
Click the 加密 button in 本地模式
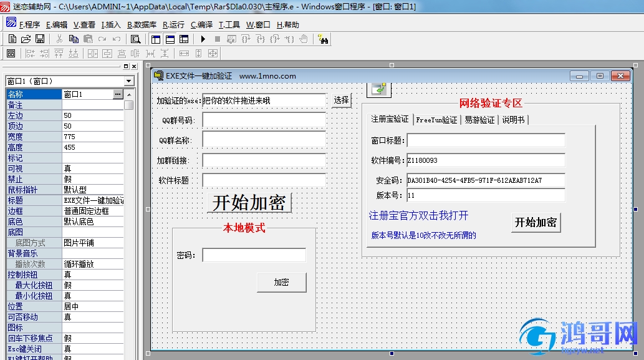point(282,283)
